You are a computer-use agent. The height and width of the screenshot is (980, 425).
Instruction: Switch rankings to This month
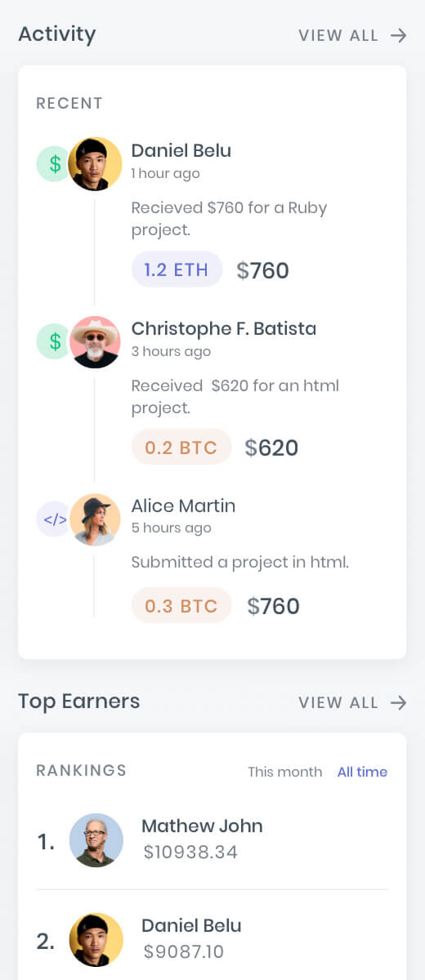(285, 772)
